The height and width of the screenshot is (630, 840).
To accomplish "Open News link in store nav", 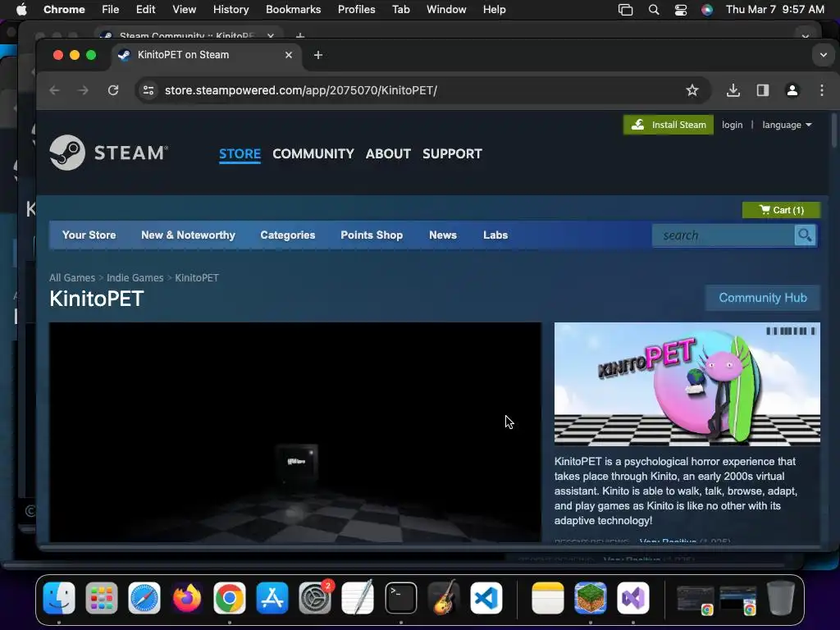I will point(443,235).
